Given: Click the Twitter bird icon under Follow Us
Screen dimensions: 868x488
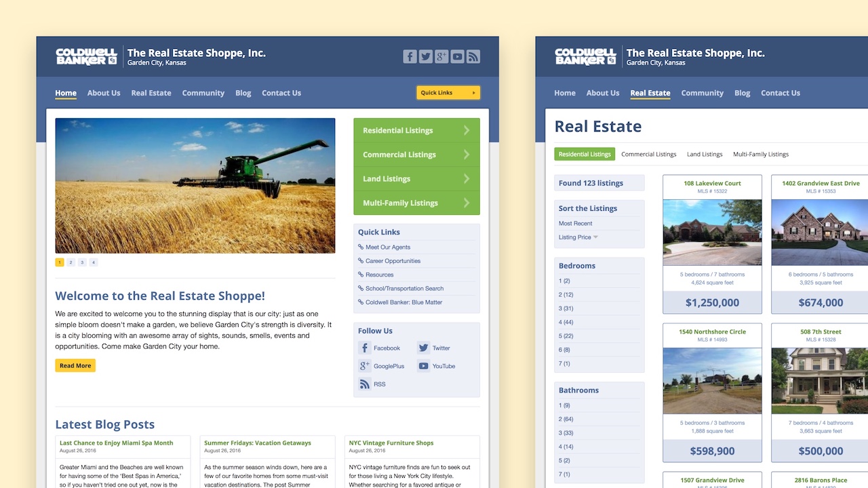Looking at the screenshot, I should (x=423, y=348).
